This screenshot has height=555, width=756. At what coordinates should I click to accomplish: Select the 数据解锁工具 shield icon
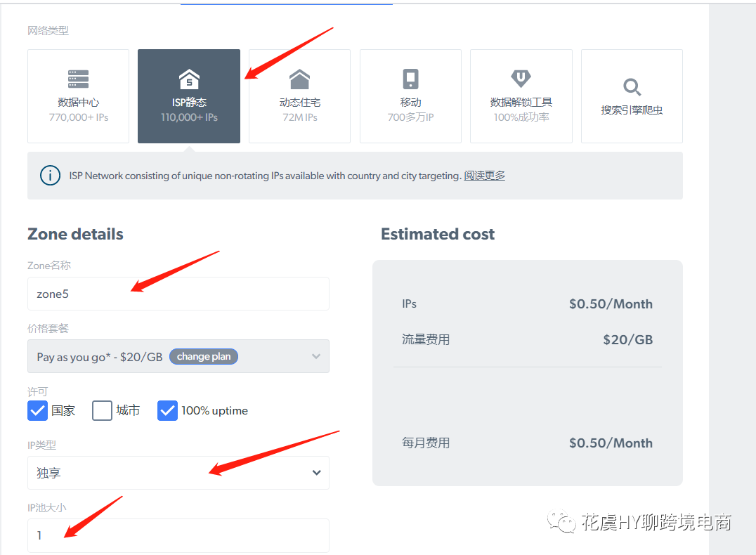(521, 77)
